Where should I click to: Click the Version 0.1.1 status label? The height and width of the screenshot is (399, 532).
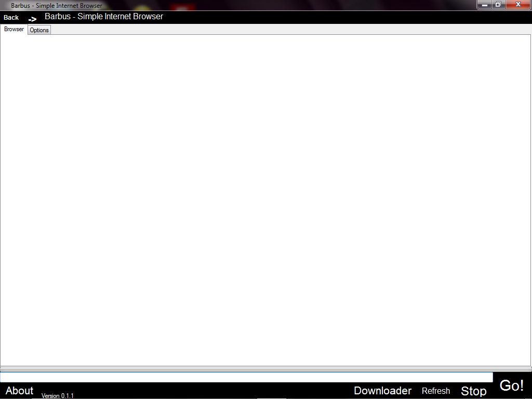click(x=57, y=395)
